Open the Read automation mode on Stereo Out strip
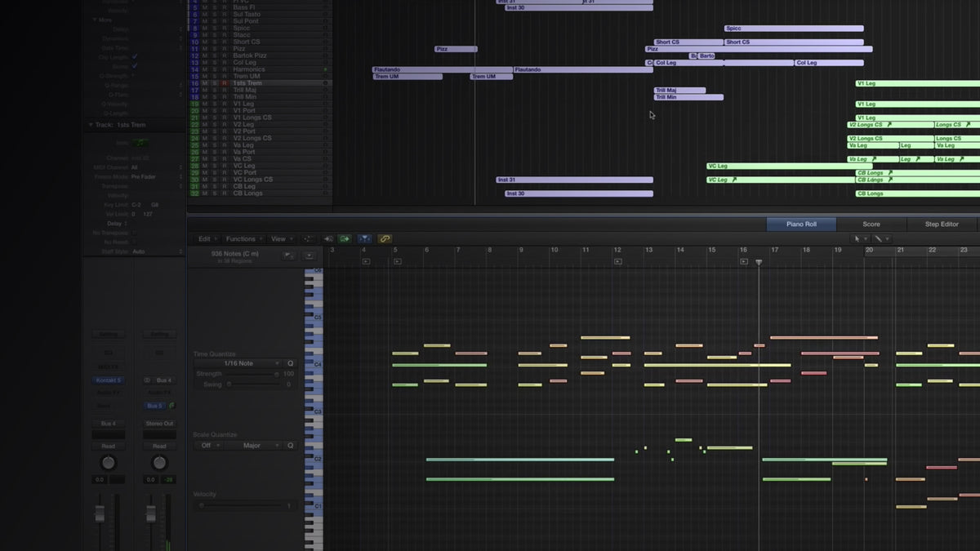The image size is (980, 551). pos(159,447)
